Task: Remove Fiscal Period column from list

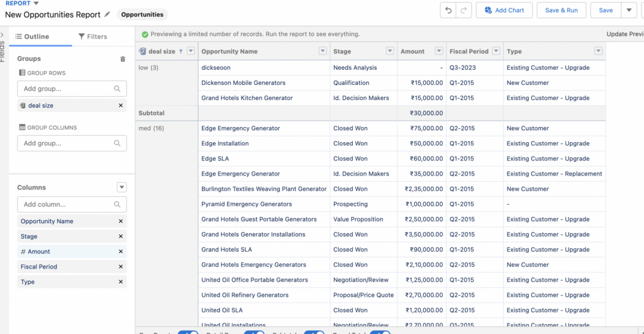Action: pyautogui.click(x=121, y=267)
